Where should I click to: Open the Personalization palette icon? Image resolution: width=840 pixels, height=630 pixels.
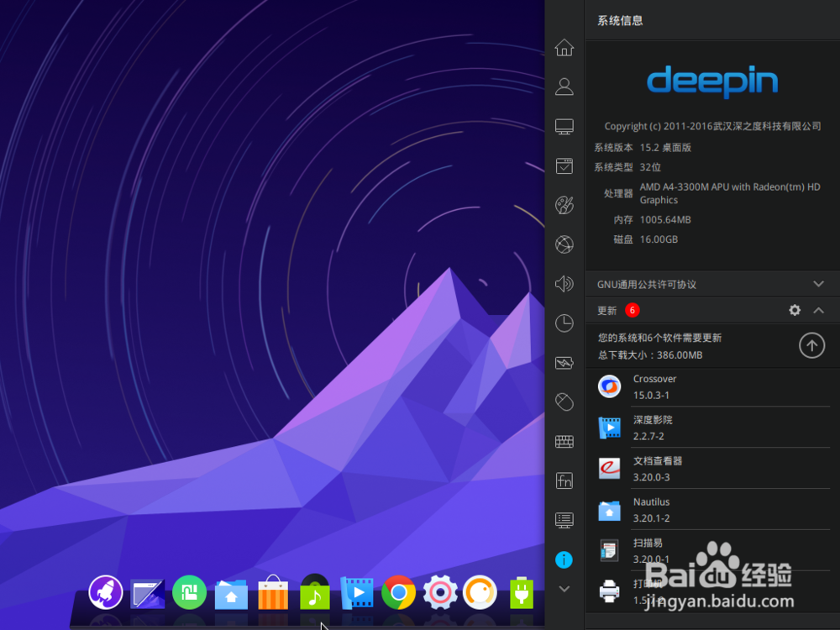[564, 205]
